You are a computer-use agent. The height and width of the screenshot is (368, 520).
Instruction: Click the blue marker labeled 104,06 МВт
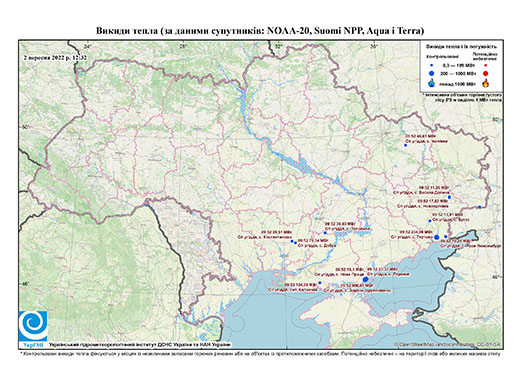coord(320,283)
